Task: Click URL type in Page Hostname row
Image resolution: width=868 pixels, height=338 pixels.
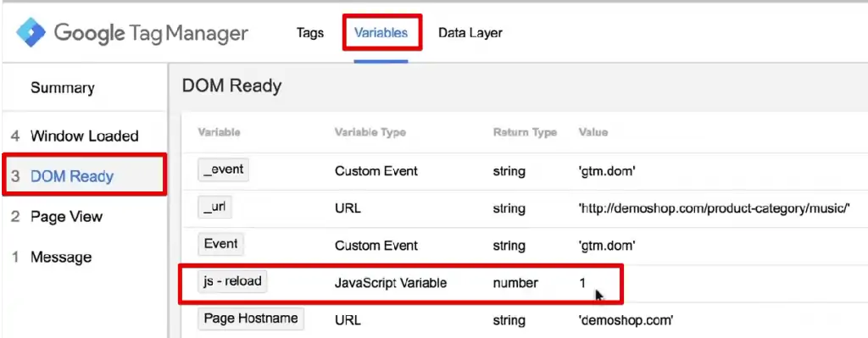Action: coord(348,320)
